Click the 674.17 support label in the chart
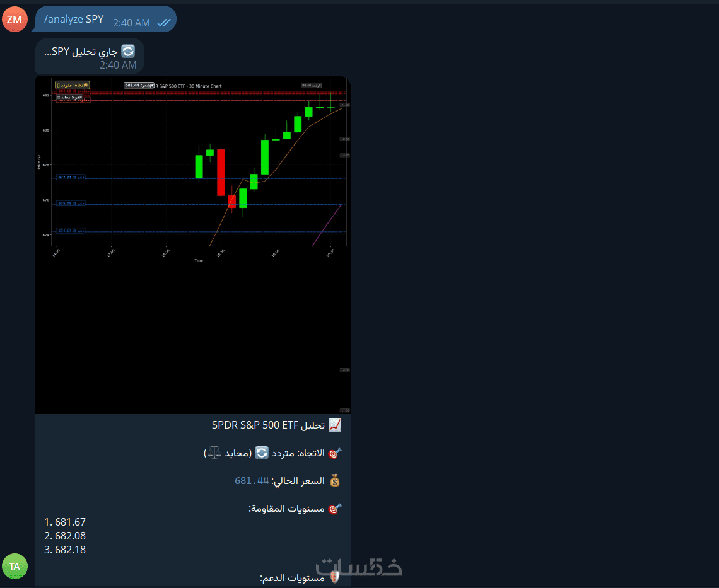 pyautogui.click(x=71, y=231)
